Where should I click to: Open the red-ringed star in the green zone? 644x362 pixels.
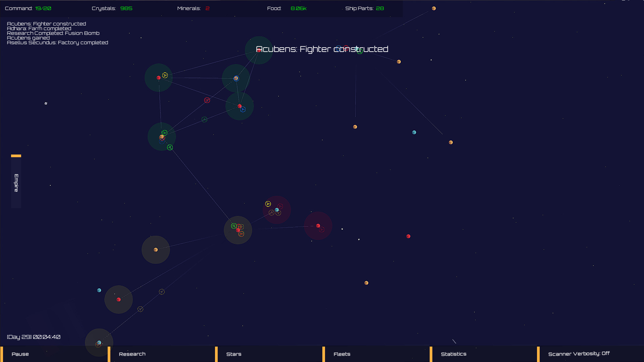click(162, 137)
